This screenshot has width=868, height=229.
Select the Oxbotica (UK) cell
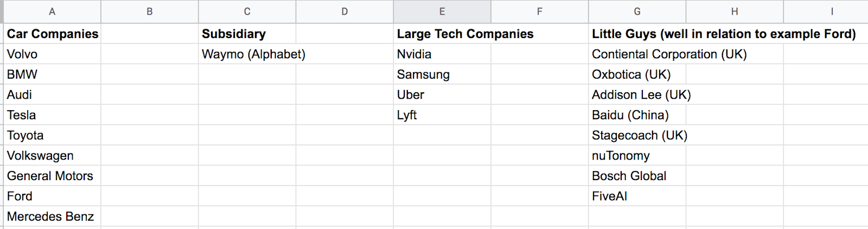(x=637, y=74)
